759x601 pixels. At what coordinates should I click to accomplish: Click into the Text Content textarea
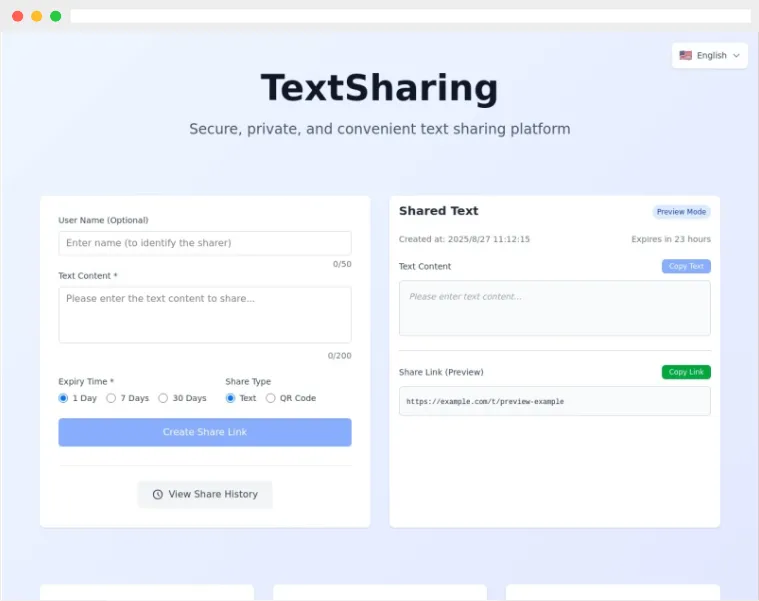[205, 314]
